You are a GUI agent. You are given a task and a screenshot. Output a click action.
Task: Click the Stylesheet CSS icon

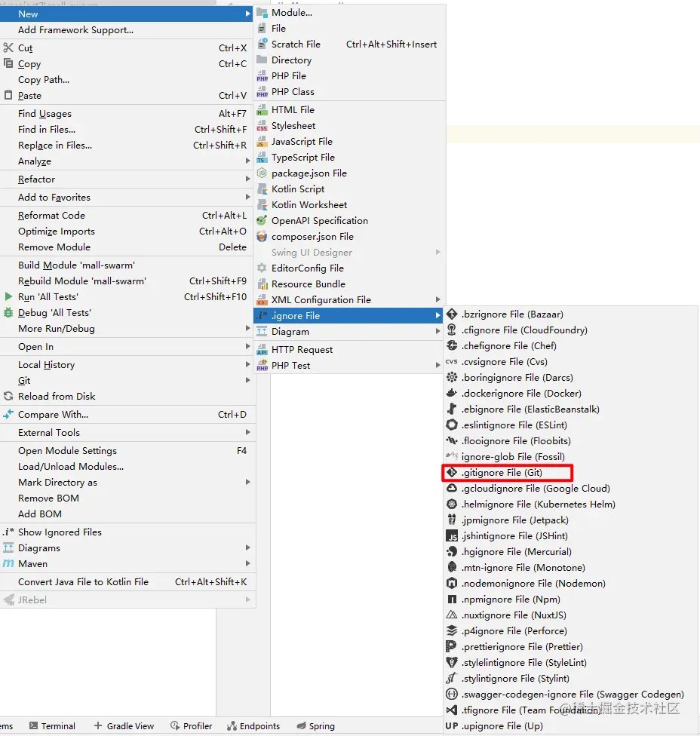tap(262, 126)
